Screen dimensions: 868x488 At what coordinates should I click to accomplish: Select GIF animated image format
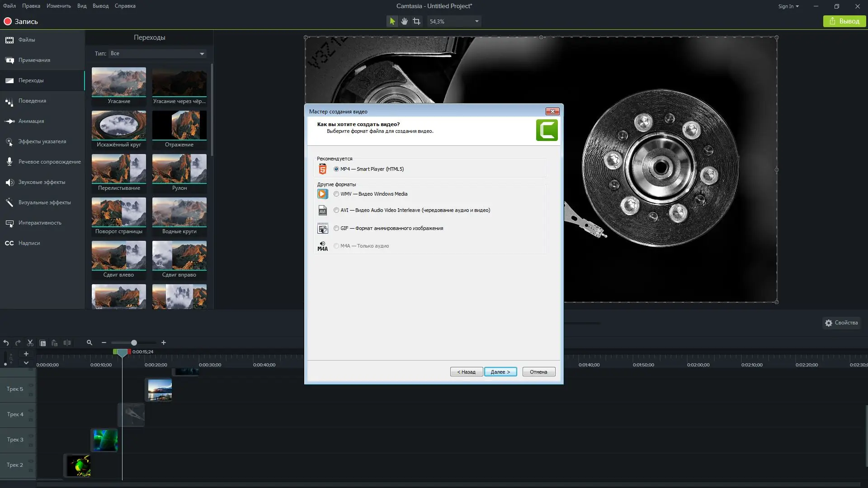point(336,228)
